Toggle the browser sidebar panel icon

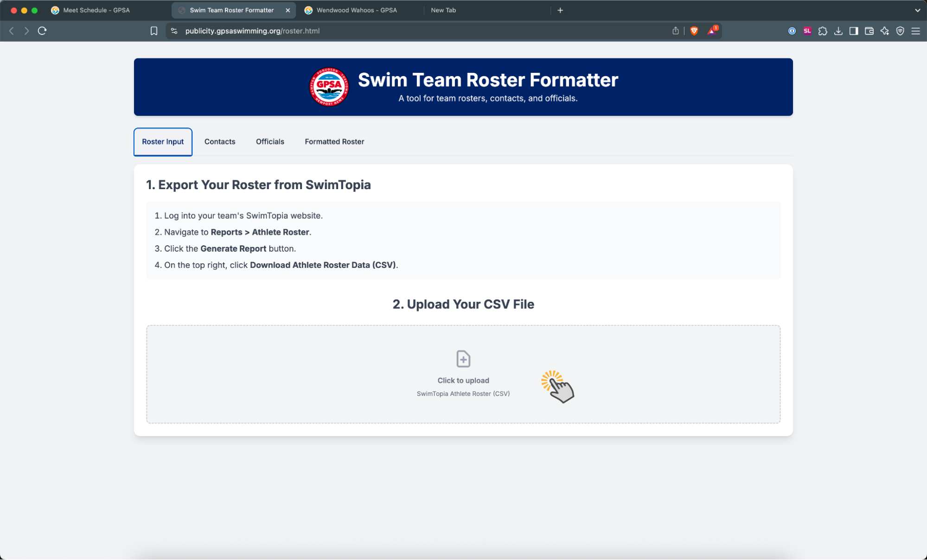[x=853, y=31]
